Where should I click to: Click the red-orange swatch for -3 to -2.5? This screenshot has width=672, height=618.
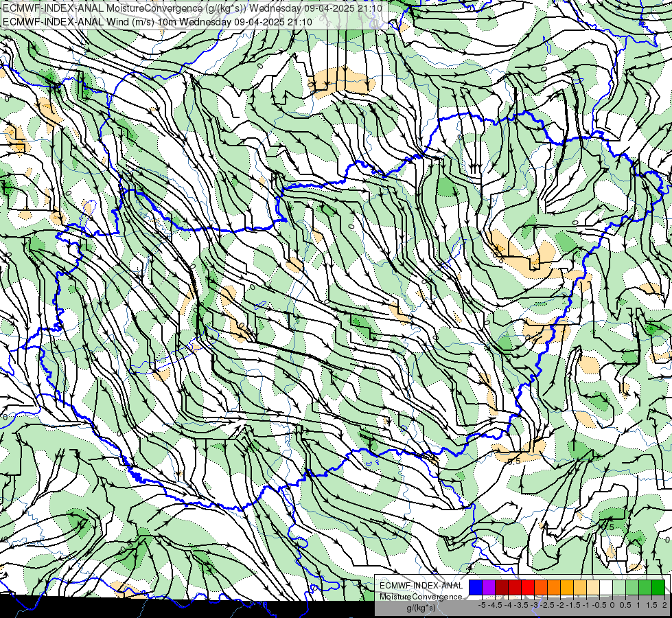coord(541,587)
